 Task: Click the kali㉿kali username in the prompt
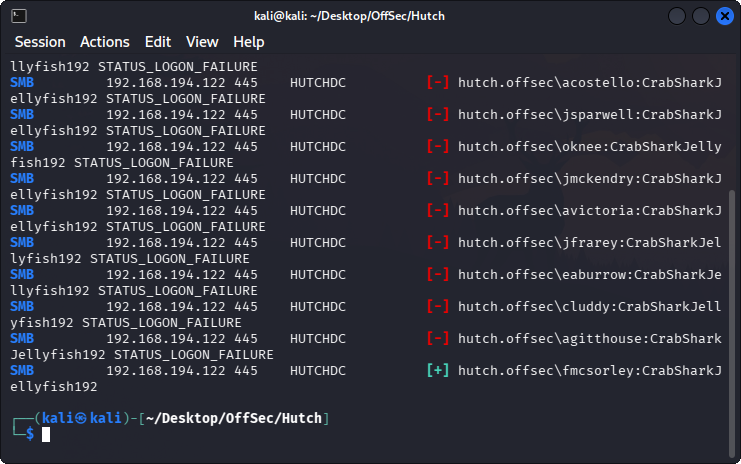[82, 418]
